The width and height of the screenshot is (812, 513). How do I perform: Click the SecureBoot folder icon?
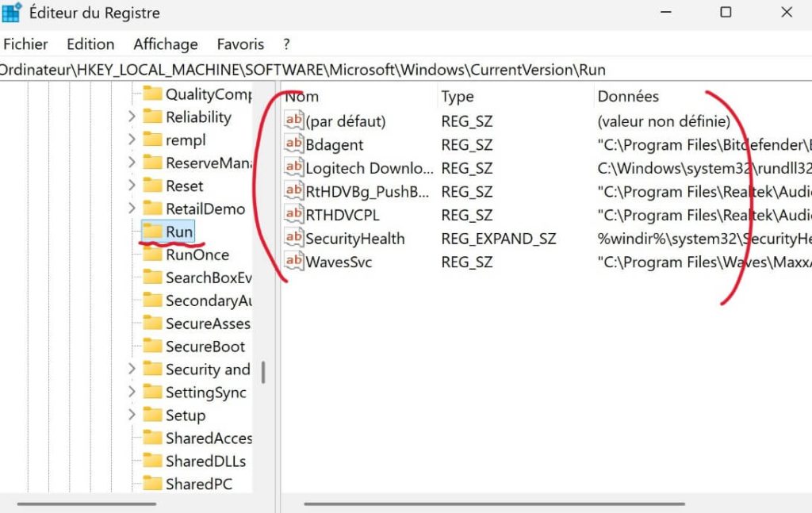[152, 346]
